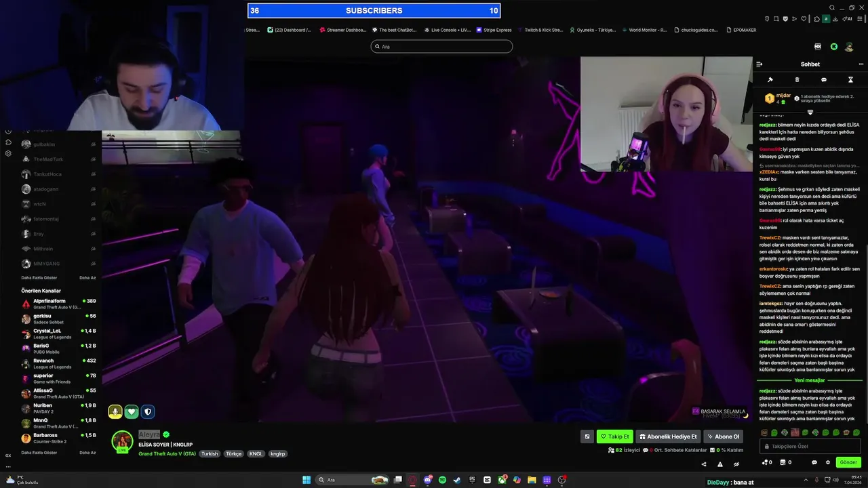Click the Kick points balance icon
This screenshot has width=868, height=488.
click(767, 462)
